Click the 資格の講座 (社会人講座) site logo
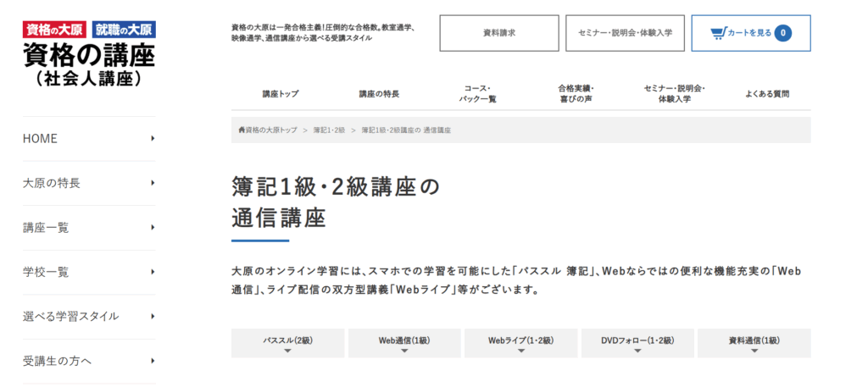 [x=89, y=64]
